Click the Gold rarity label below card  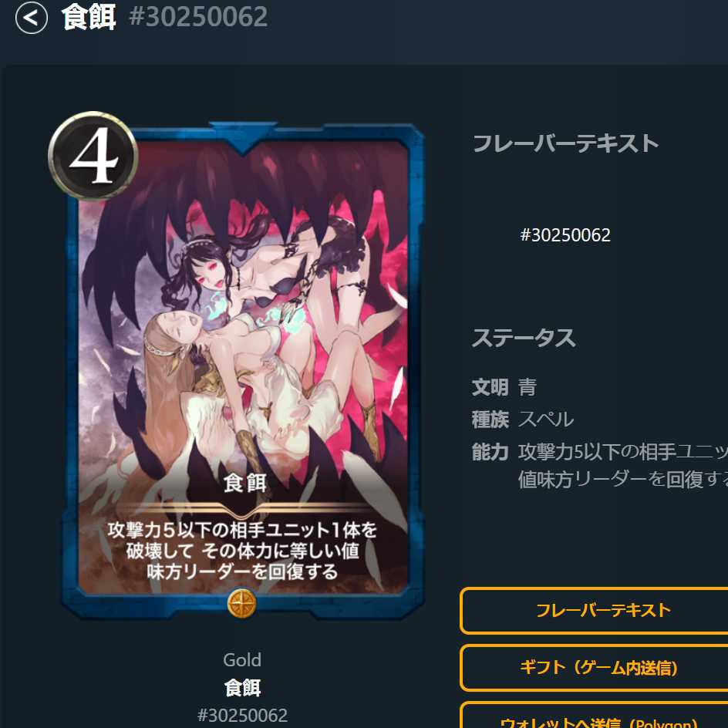click(x=242, y=660)
